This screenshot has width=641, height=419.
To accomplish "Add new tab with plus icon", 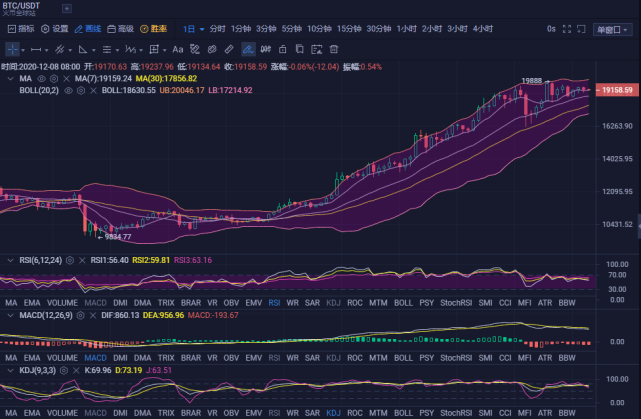I will click(67, 8).
